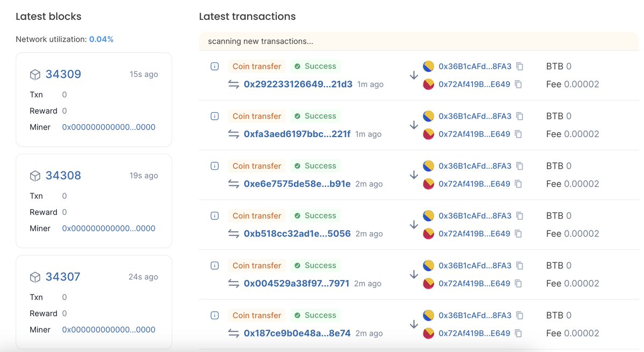Click Coin transfer tag for 0xb518cc32ad1e...5056
The image size is (644, 352).
tap(257, 216)
